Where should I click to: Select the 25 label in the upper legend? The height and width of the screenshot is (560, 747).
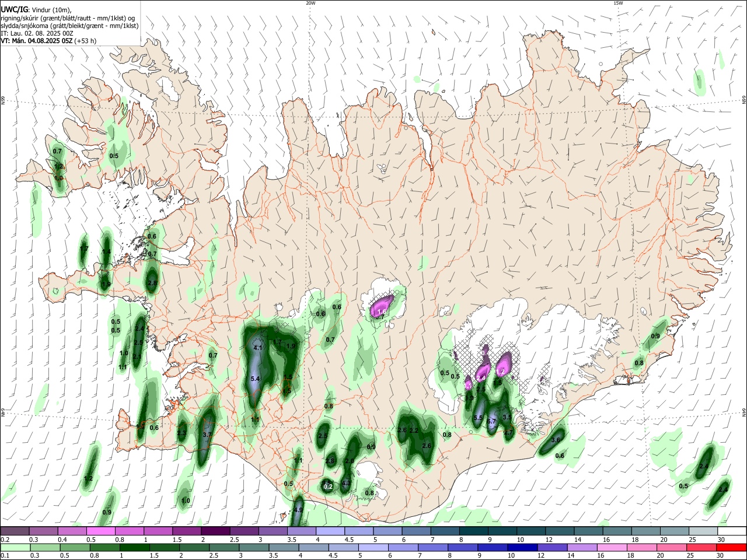coord(692,540)
